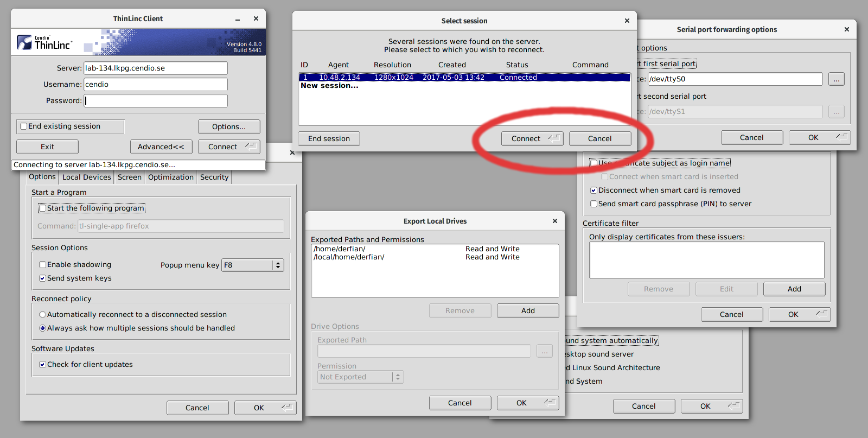Collapse settings with the Advanced<< button

point(161,147)
